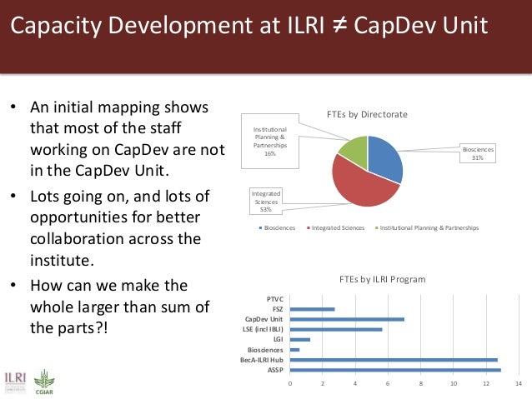
Task: Click the CapDev Unit axis label
Action: coord(264,319)
